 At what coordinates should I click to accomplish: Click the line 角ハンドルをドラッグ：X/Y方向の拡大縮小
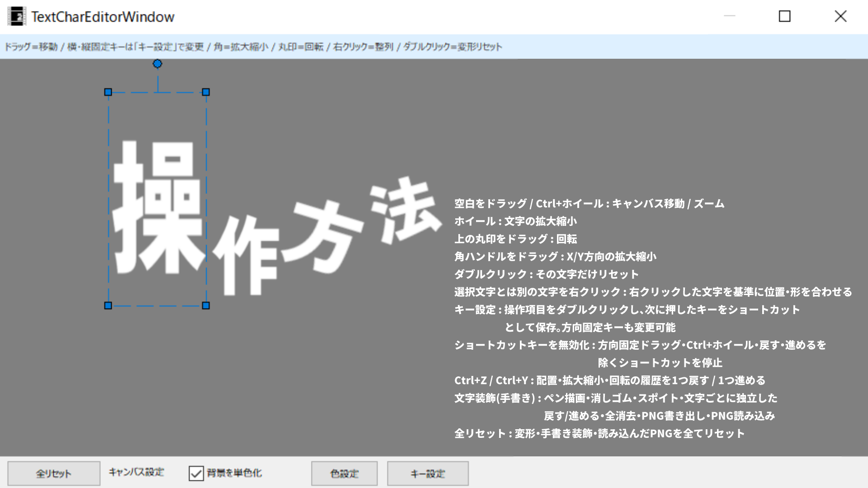tap(556, 257)
